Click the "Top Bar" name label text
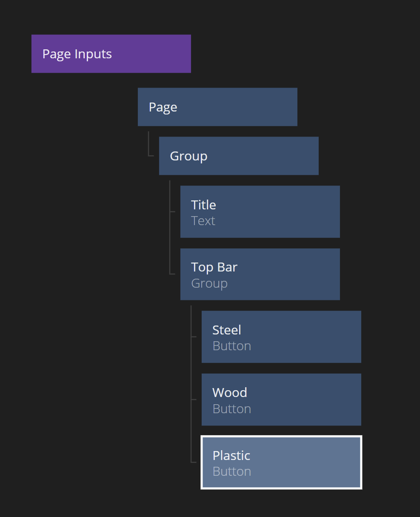Viewport: 420px width, 517px height. coord(214,267)
